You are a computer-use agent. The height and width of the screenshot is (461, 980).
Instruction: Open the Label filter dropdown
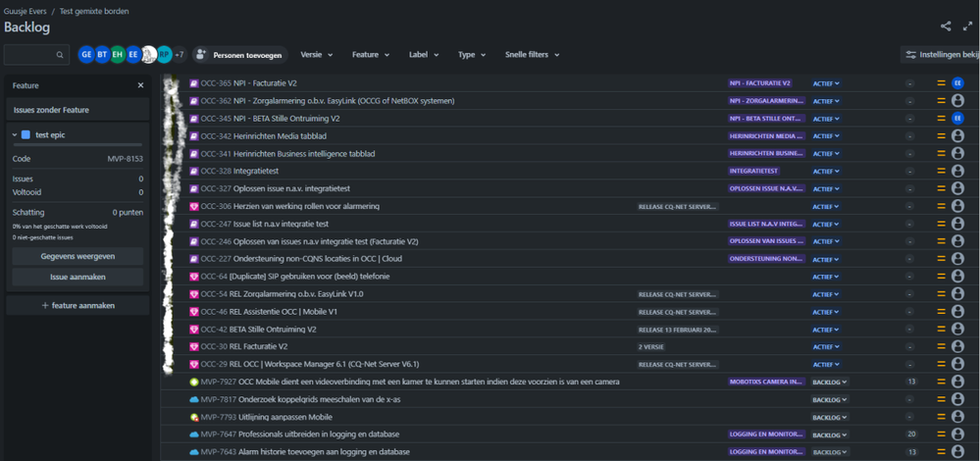coord(424,55)
